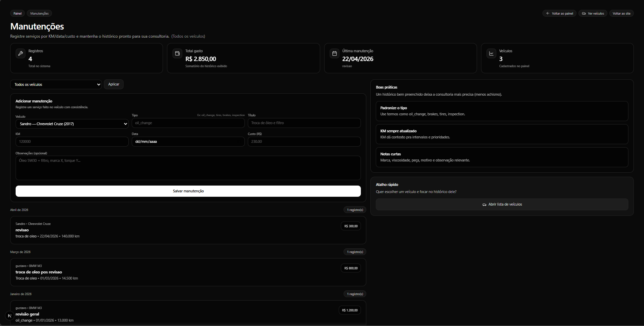Click the Observações text area
Screen dimensions: 644x326
pyautogui.click(x=188, y=168)
